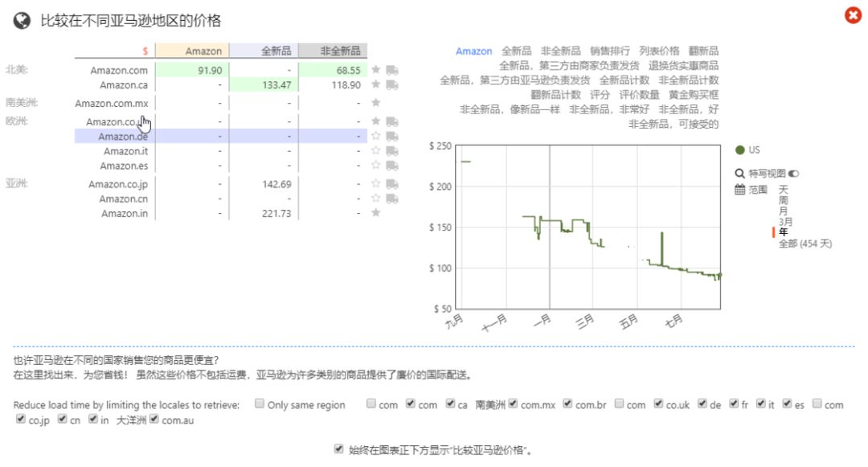Toggle the blue Amazon chart legend link
Screen dimensions: 868x467
[474, 51]
